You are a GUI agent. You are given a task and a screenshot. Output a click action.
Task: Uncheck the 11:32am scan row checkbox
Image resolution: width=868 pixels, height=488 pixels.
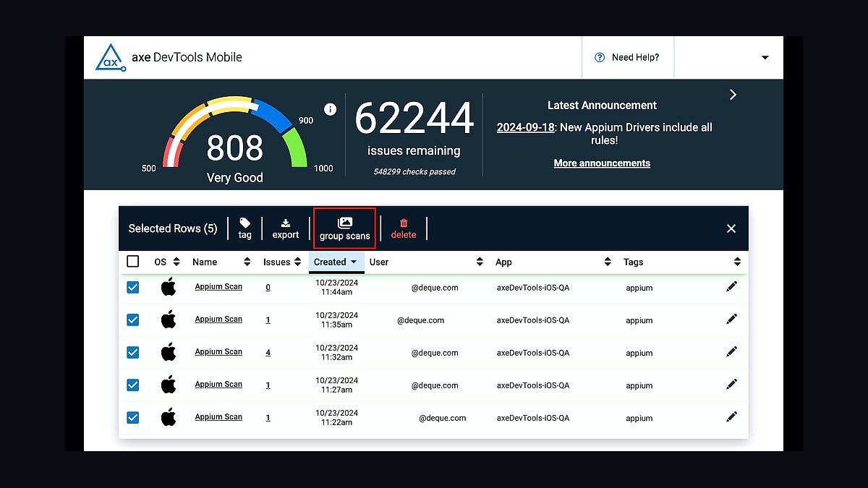coord(133,352)
